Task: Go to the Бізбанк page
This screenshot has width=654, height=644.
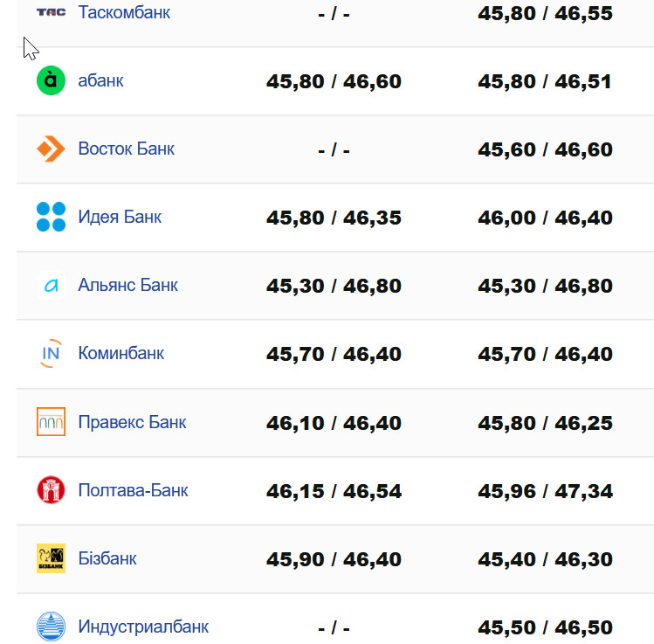Action: tap(107, 558)
